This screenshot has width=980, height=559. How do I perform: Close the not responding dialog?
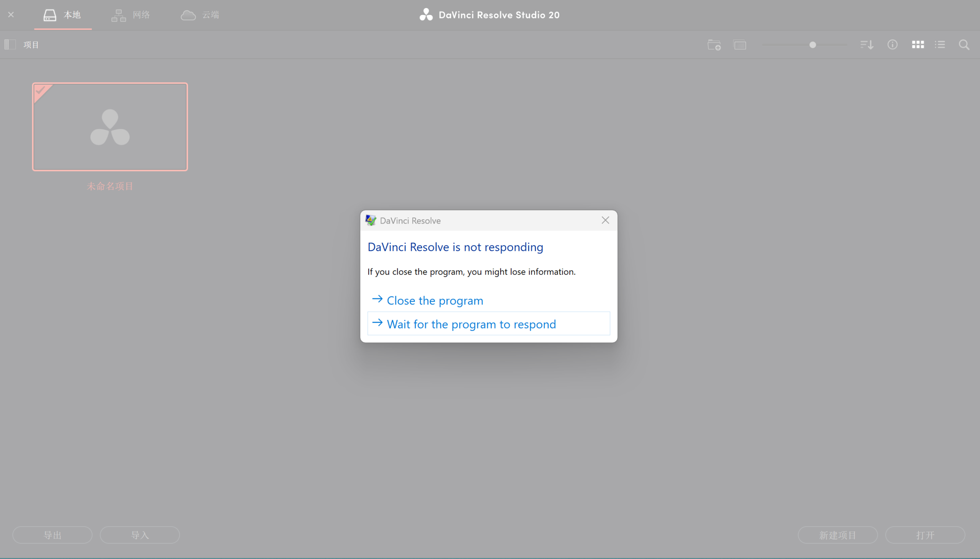605,221
